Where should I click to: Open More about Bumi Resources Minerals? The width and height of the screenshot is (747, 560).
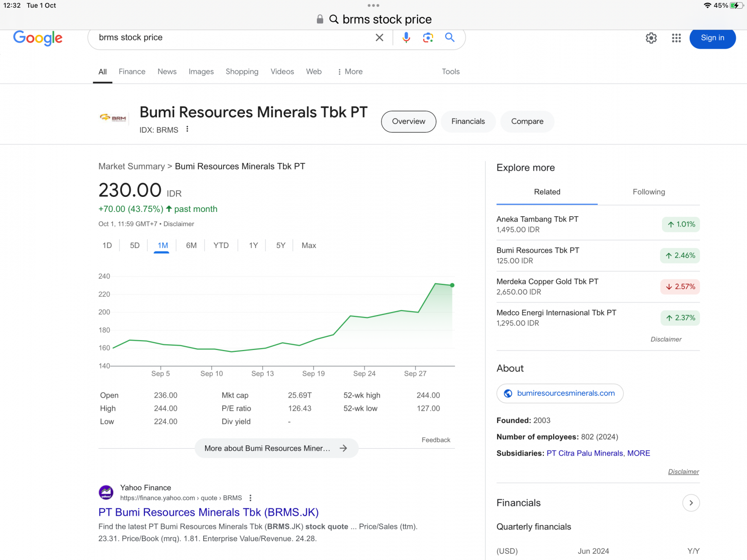[277, 448]
